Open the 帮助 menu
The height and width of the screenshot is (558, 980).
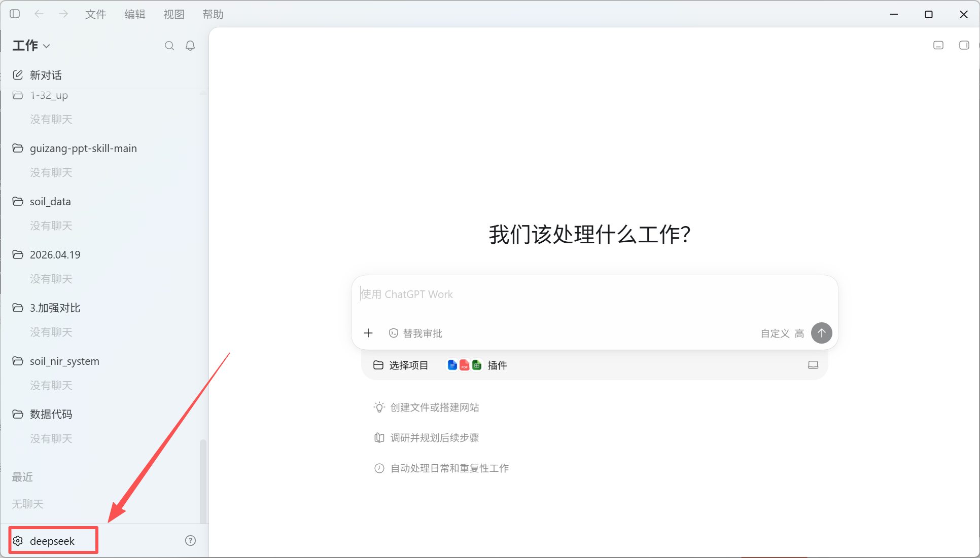pyautogui.click(x=213, y=14)
